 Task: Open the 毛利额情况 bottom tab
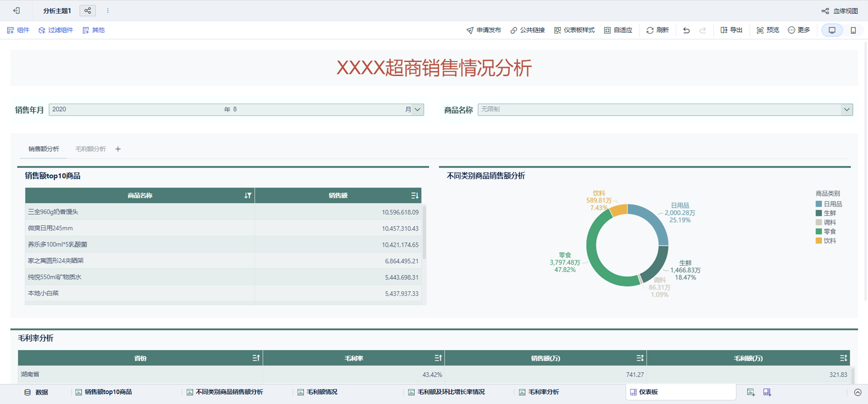317,392
